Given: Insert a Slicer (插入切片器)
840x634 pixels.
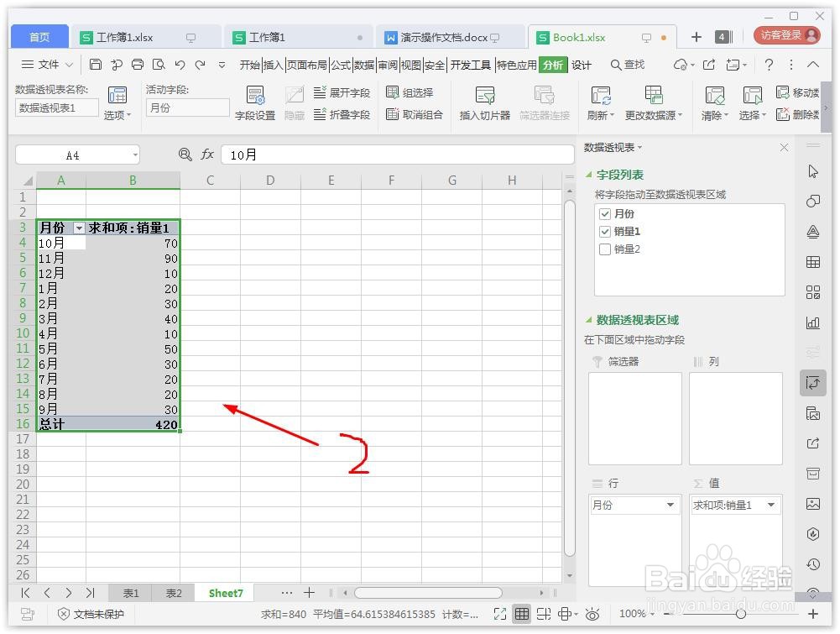Looking at the screenshot, I should (485, 103).
